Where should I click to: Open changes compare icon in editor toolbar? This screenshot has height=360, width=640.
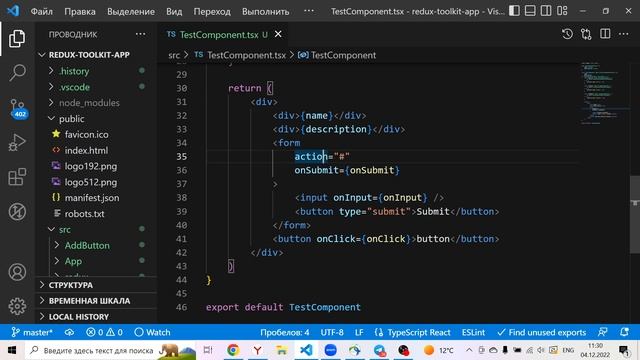586,34
